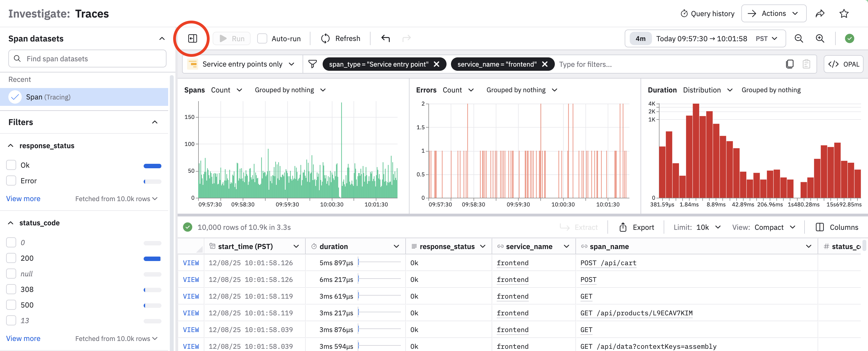Select Span (Tracing) dataset

click(x=48, y=97)
